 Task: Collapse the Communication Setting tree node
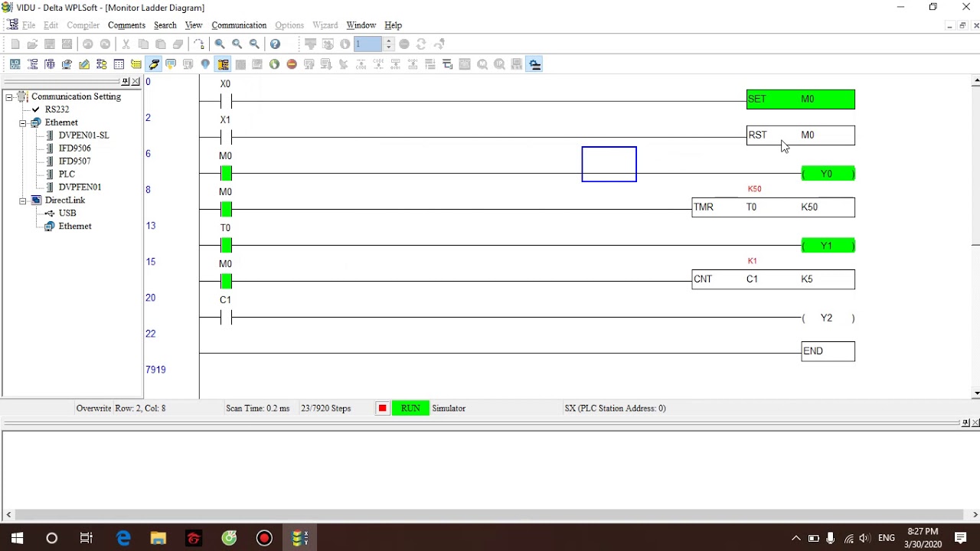tap(8, 97)
